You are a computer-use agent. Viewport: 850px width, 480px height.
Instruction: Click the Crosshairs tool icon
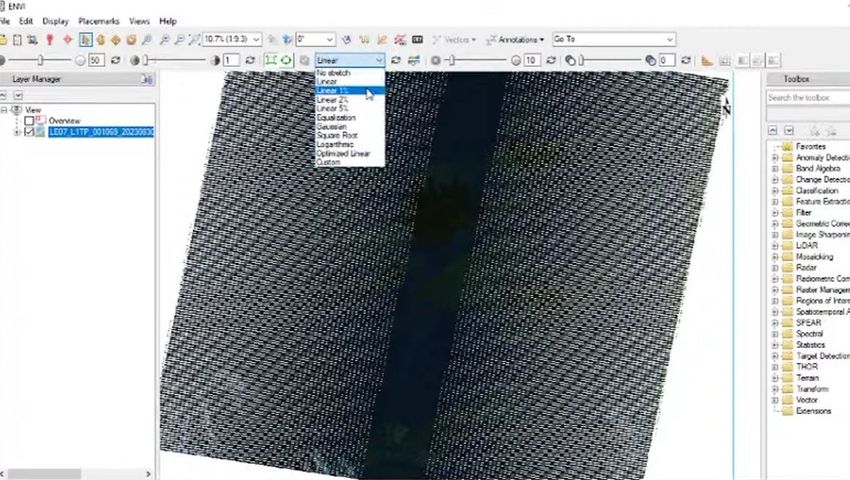click(68, 40)
